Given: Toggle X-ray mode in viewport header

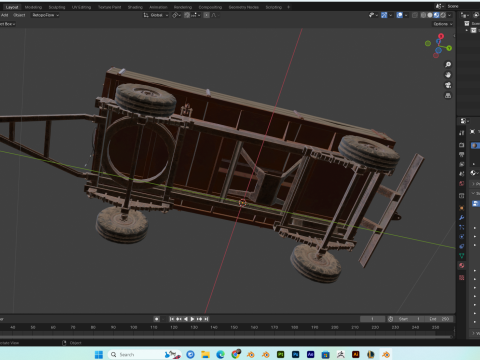Looking at the screenshot, I should click(415, 15).
